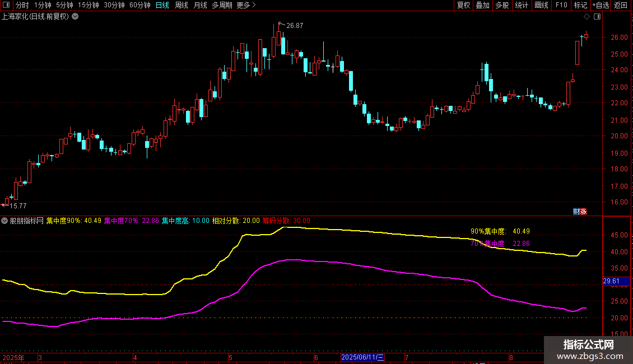
Task: Select the 日线 daily period
Action: pyautogui.click(x=162, y=5)
